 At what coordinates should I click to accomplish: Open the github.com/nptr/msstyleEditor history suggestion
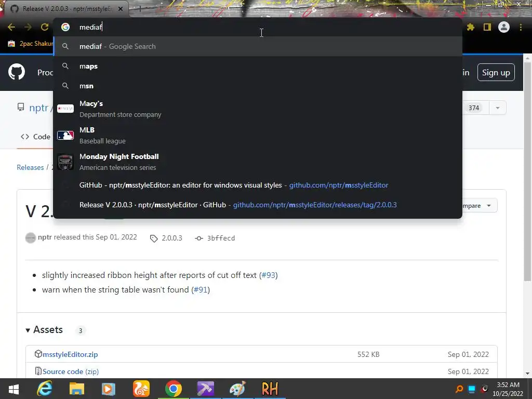click(x=258, y=185)
